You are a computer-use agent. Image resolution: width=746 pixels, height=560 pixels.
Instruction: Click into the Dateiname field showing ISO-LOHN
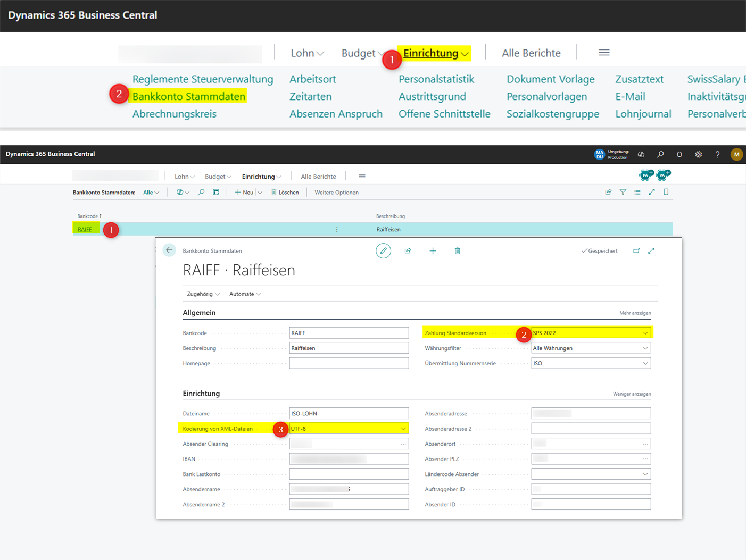pos(349,413)
